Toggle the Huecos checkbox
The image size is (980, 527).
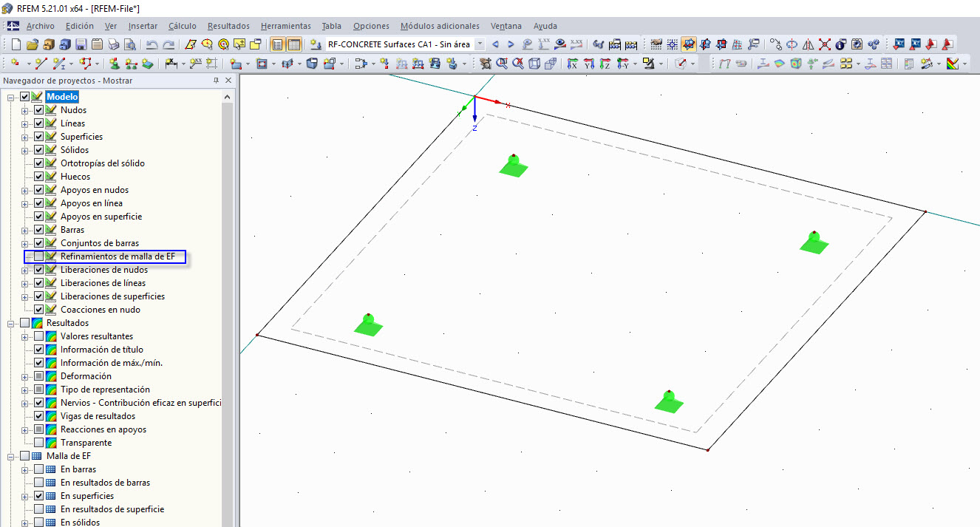39,177
